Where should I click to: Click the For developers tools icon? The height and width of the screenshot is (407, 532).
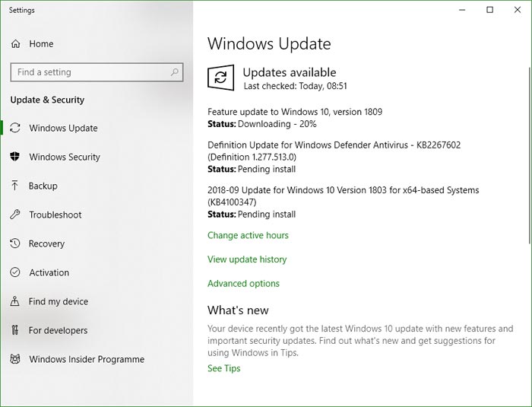(x=15, y=330)
